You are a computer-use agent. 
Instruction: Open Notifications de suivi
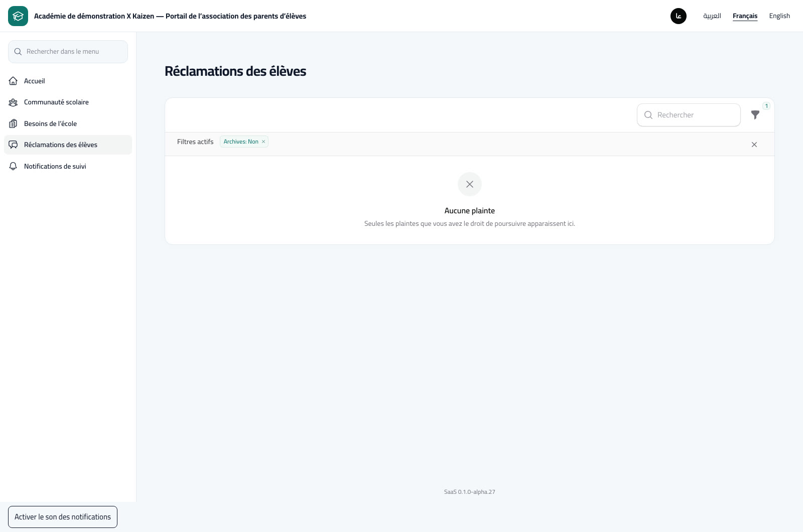pyautogui.click(x=68, y=166)
